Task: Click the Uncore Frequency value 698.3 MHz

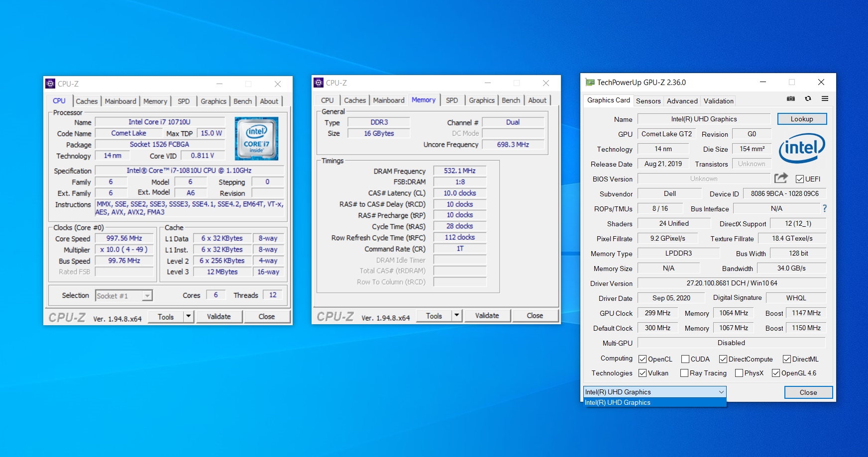Action: [x=513, y=144]
